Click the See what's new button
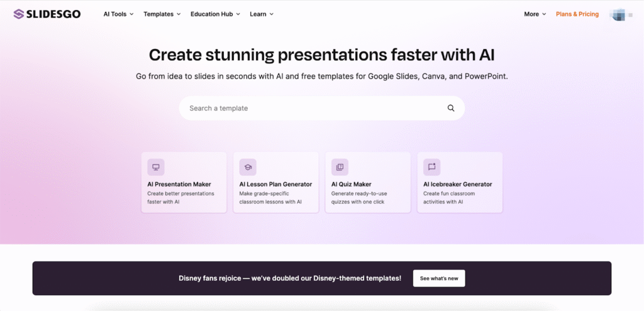The height and width of the screenshot is (311, 644). 438,278
